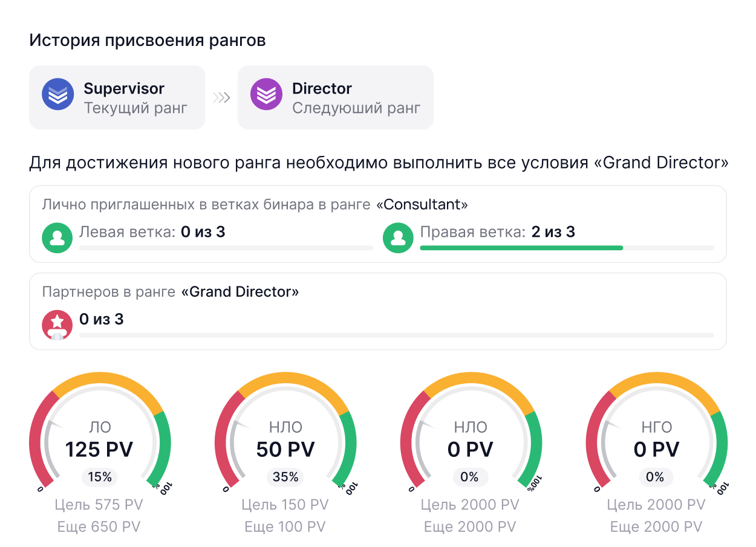
Task: Click the Director rank shield icon
Action: [266, 94]
